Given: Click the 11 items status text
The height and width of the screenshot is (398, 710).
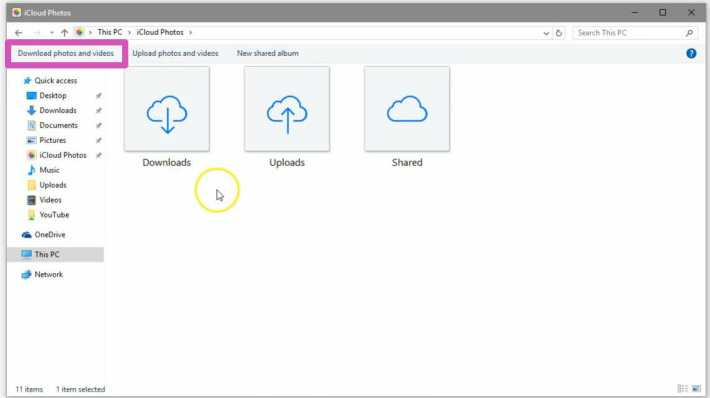Looking at the screenshot, I should pos(29,389).
